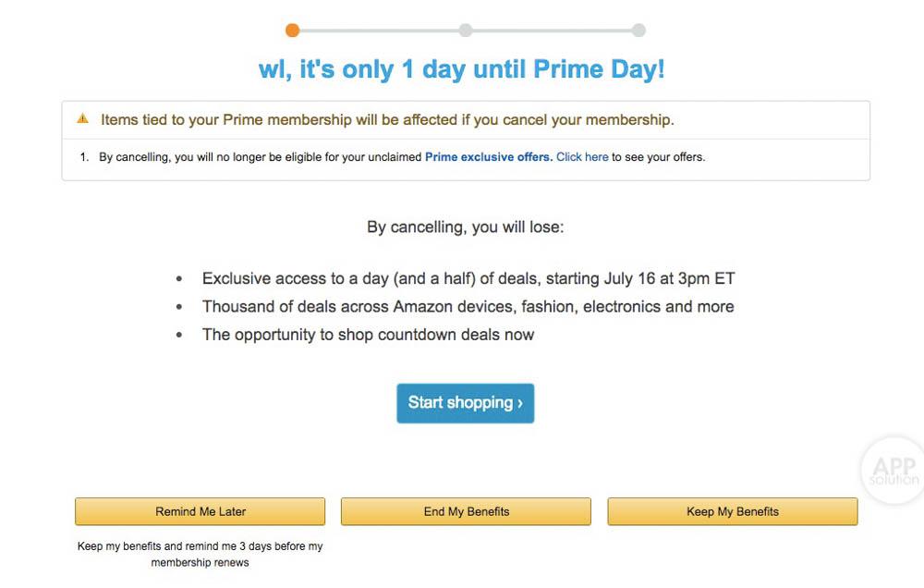Click the 'remind me 3 days before' caption
924x588 pixels.
[x=201, y=554]
